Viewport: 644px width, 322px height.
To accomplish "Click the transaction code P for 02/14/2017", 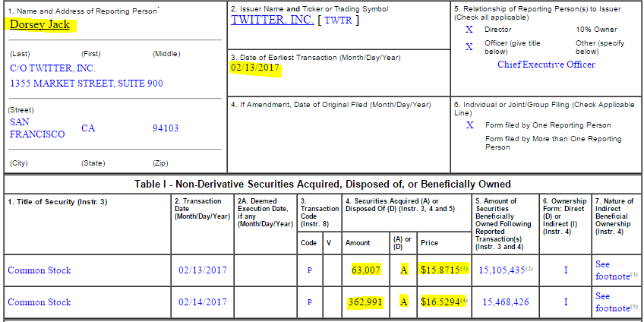I will pos(309,302).
